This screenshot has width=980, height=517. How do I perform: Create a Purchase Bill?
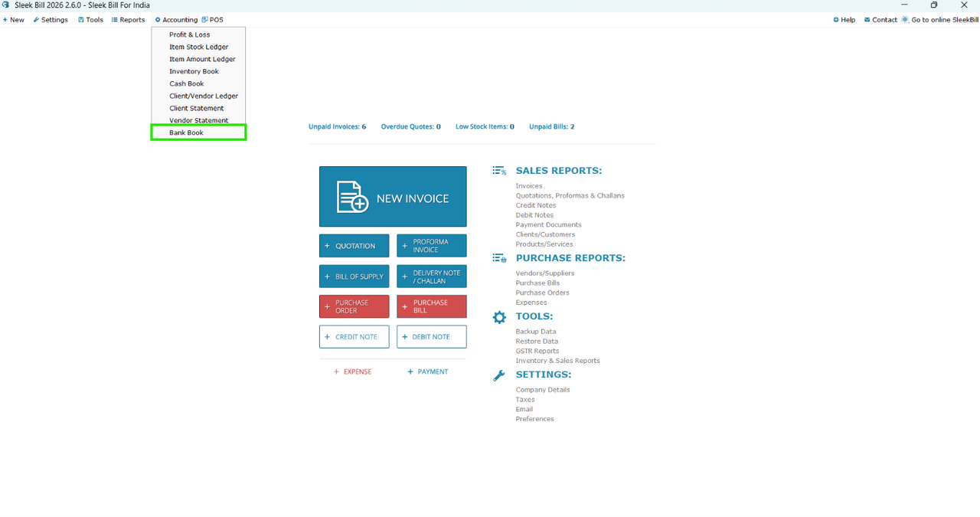point(431,306)
